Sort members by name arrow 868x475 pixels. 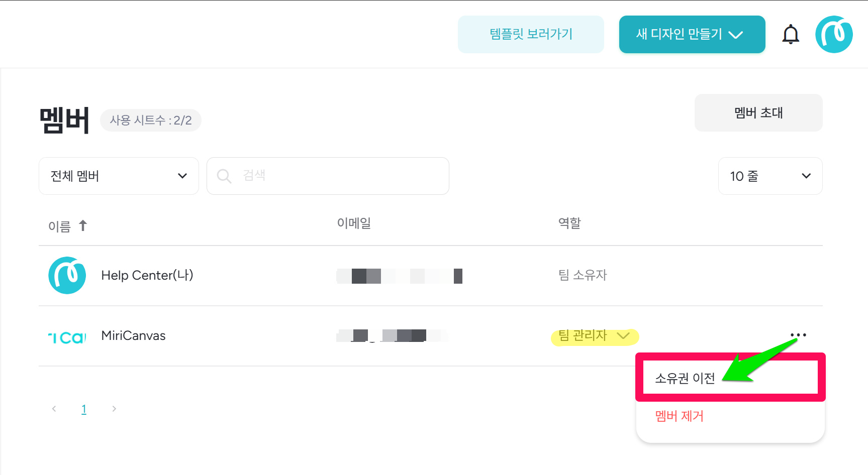[x=83, y=226]
